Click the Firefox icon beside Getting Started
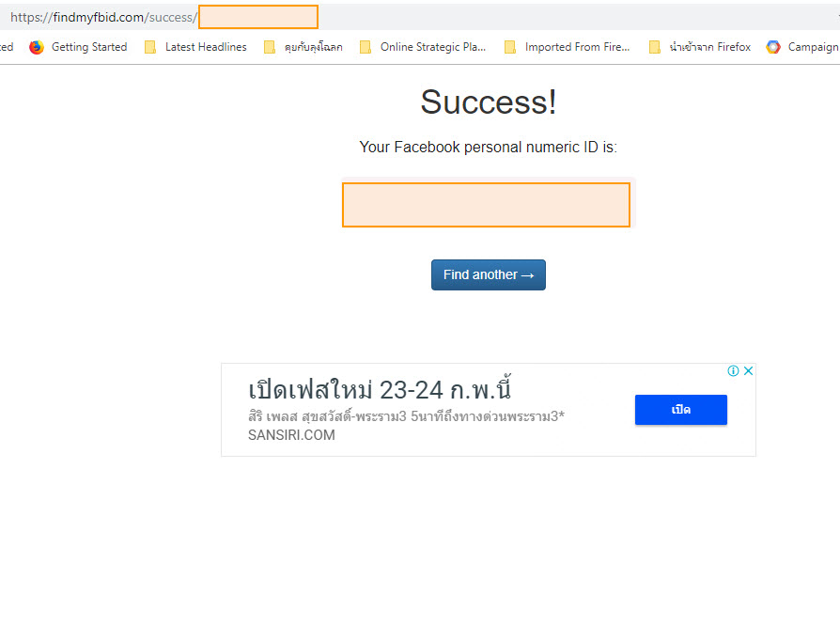 [x=37, y=47]
